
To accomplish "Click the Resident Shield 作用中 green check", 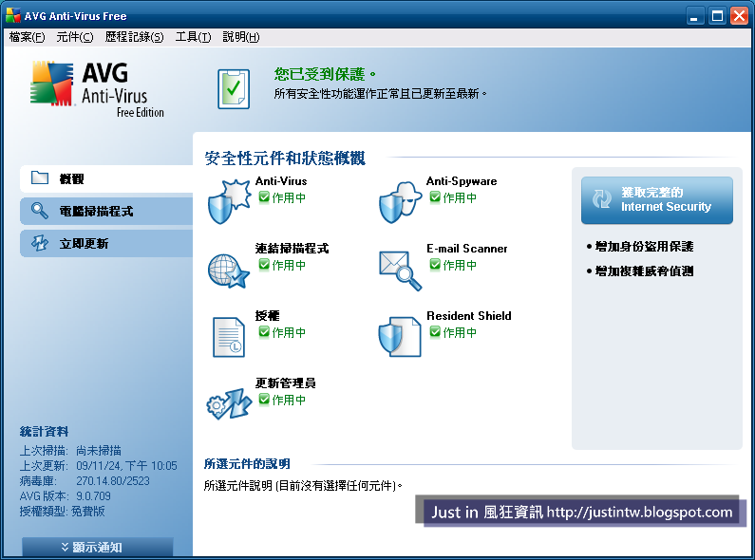I will 435,331.
